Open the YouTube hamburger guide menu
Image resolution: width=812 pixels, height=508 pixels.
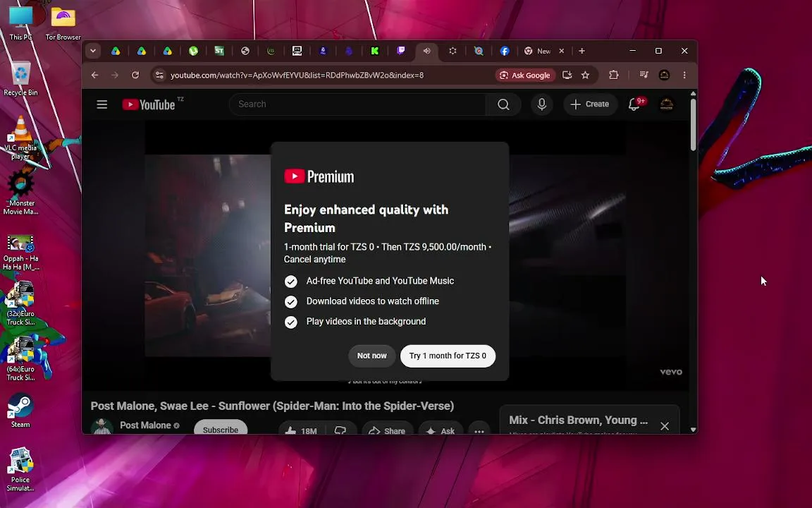(x=102, y=104)
